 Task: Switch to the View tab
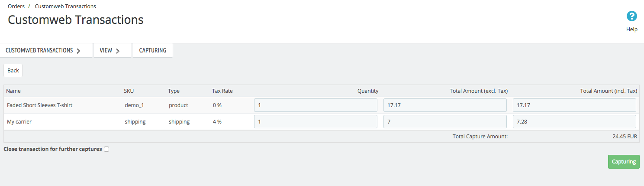tap(106, 50)
